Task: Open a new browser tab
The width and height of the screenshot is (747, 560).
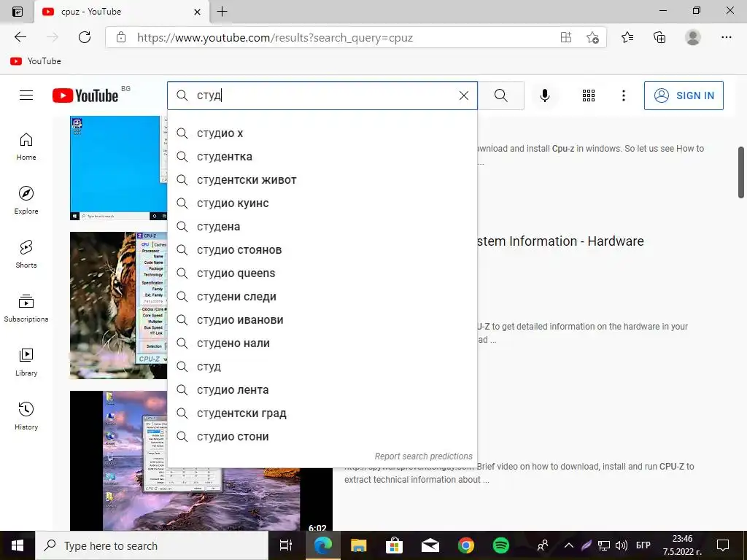Action: (222, 12)
